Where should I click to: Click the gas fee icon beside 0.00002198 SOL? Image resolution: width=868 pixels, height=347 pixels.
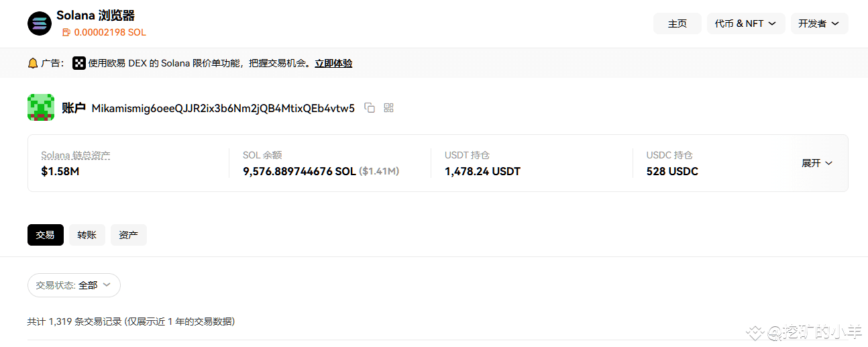pos(66,32)
